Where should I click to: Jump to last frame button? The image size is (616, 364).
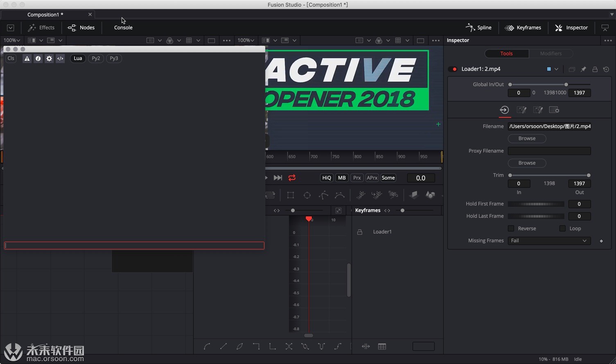(x=278, y=178)
